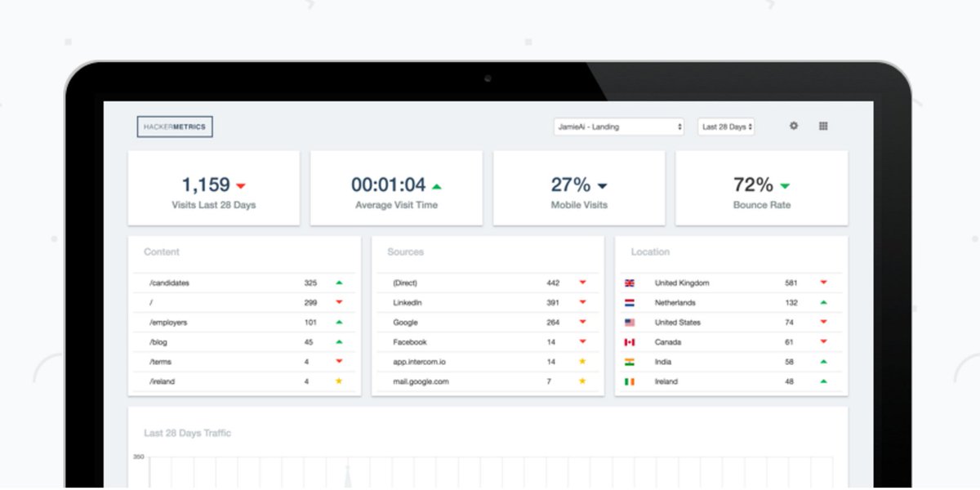Viewport: 980px width, 490px height.
Task: Click the LinkedIn source entry
Action: [x=408, y=302]
